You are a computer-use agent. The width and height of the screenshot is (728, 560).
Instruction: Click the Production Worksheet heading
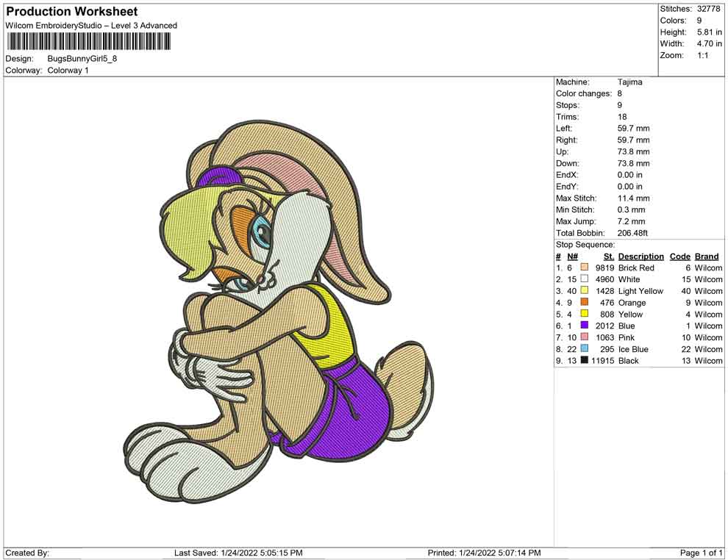coord(72,12)
